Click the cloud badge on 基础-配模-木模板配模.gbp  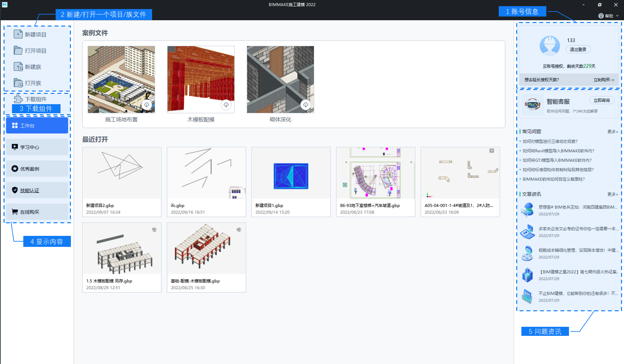point(239,230)
